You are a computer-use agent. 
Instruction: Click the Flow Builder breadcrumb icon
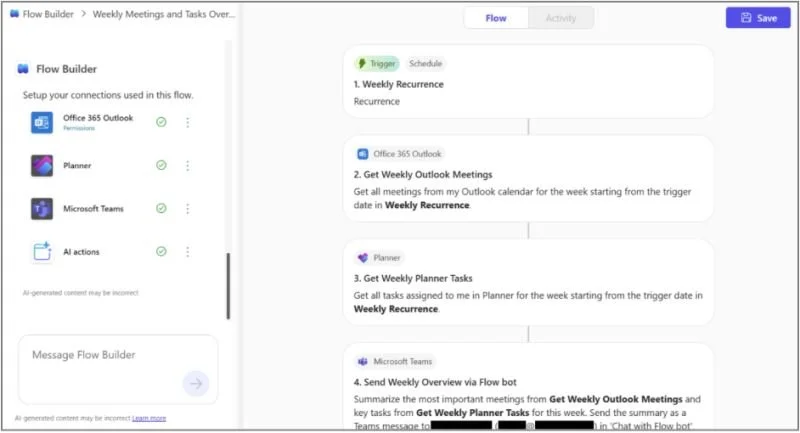(14, 14)
